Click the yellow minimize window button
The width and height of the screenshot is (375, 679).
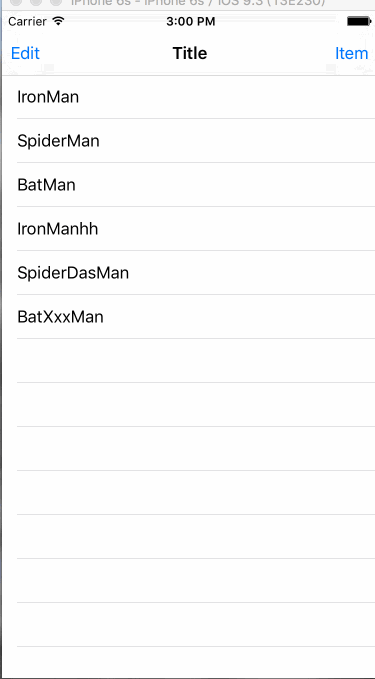tap(36, 2)
